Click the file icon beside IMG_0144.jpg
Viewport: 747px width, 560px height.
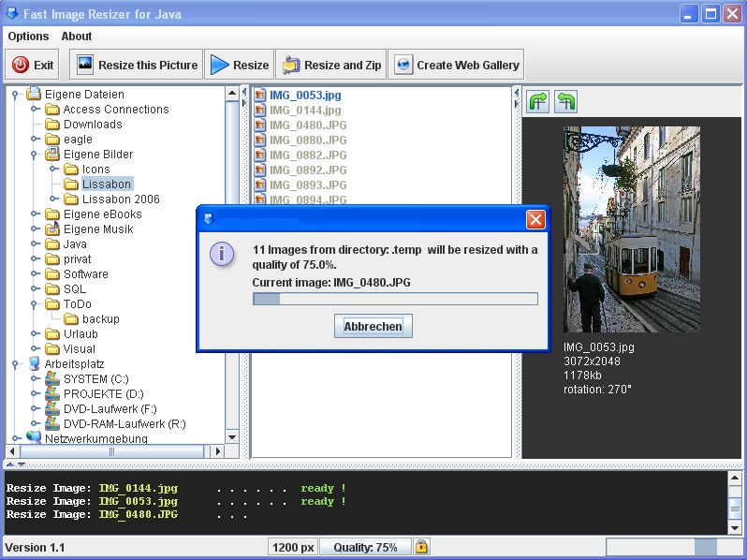pyautogui.click(x=259, y=111)
